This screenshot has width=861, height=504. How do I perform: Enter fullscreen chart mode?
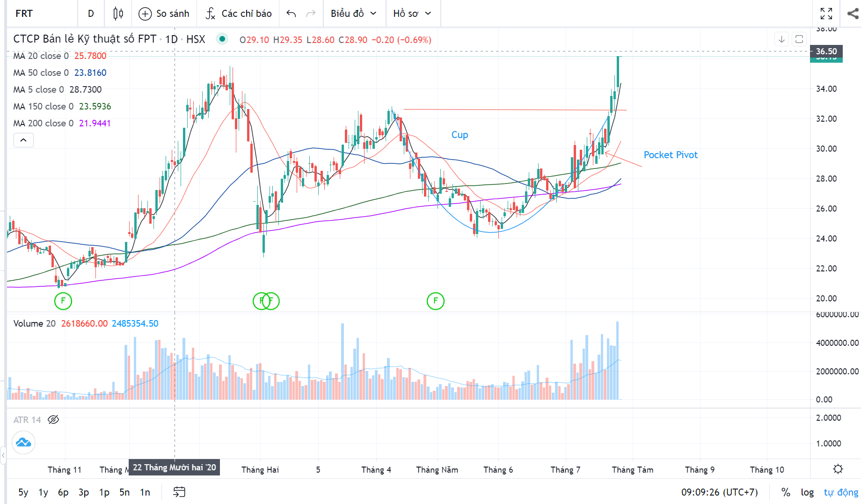pyautogui.click(x=826, y=14)
